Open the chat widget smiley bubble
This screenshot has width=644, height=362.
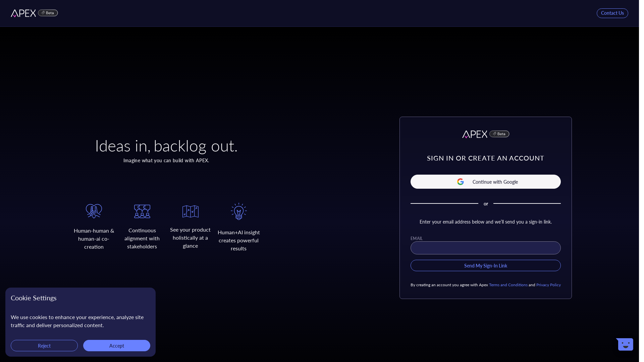(624, 344)
